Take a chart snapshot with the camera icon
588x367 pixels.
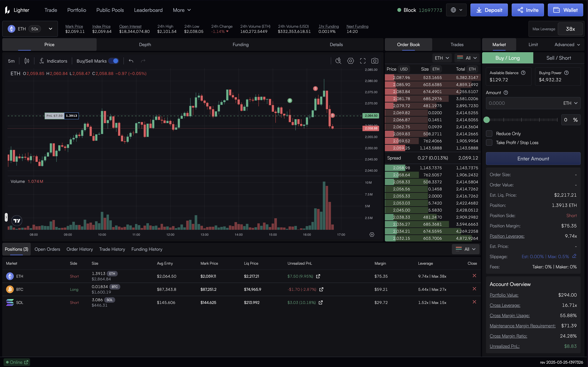click(375, 61)
